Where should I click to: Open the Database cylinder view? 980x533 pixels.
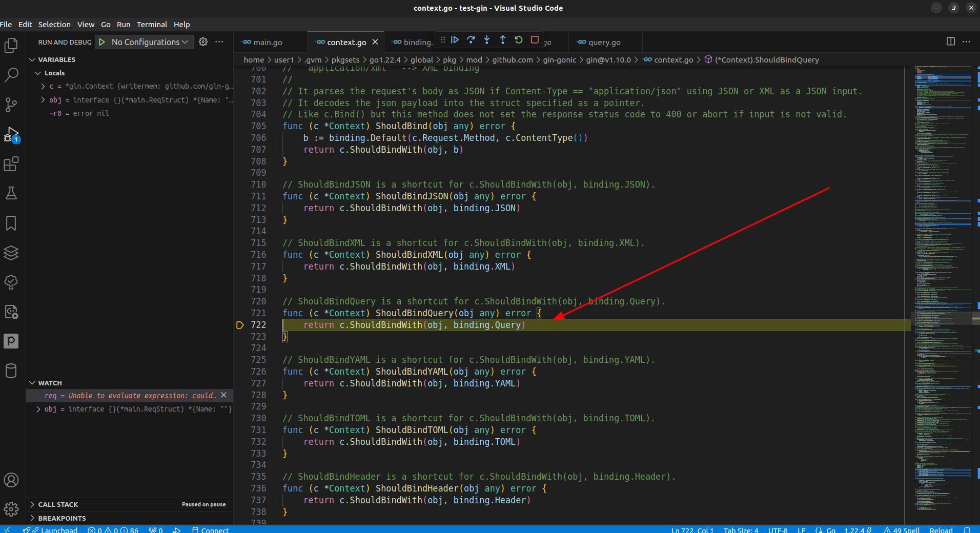click(x=11, y=371)
